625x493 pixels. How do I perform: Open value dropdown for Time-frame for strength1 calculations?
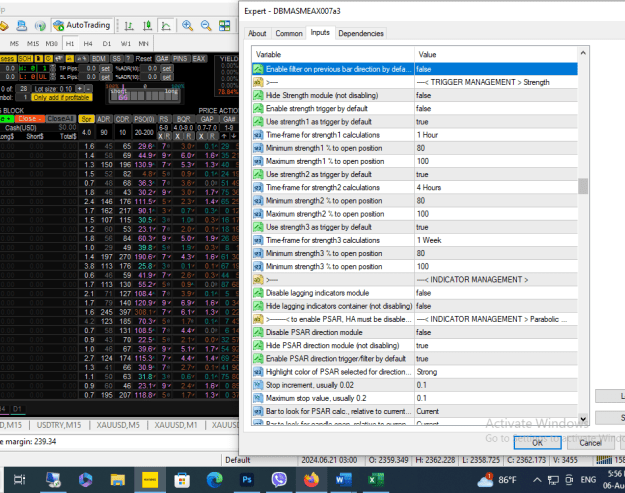click(x=496, y=135)
